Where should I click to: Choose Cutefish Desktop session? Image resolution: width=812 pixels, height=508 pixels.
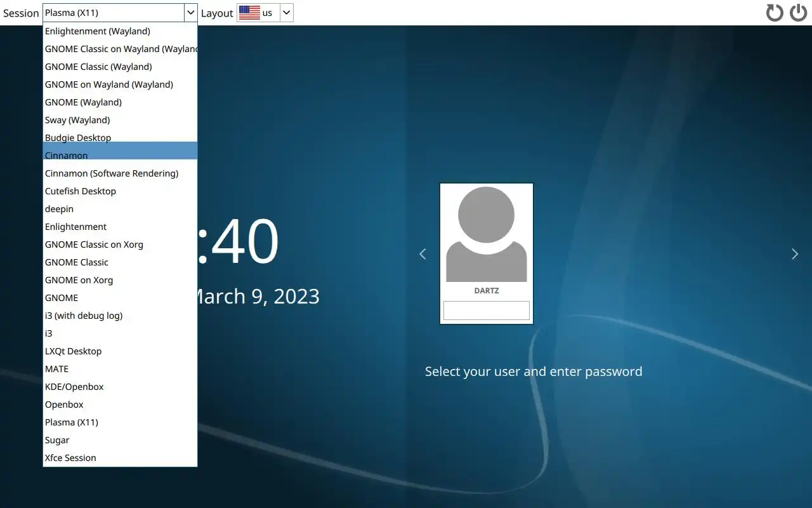[120, 191]
